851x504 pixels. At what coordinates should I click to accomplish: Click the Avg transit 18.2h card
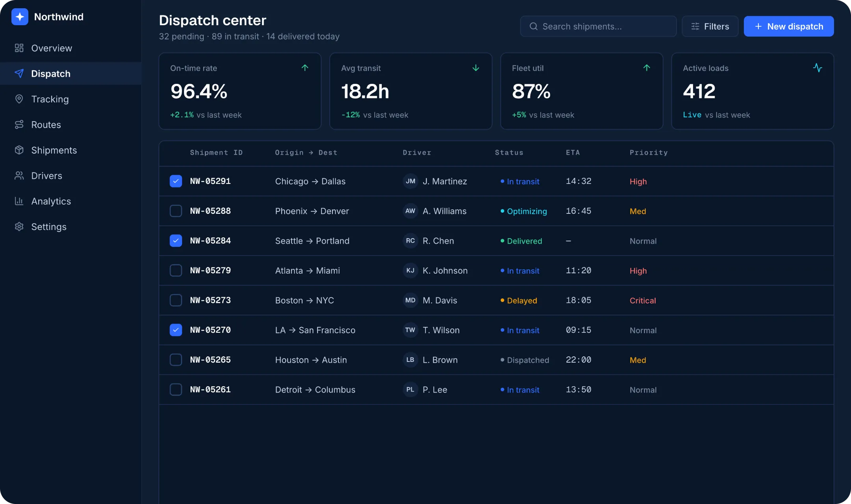coord(411,91)
